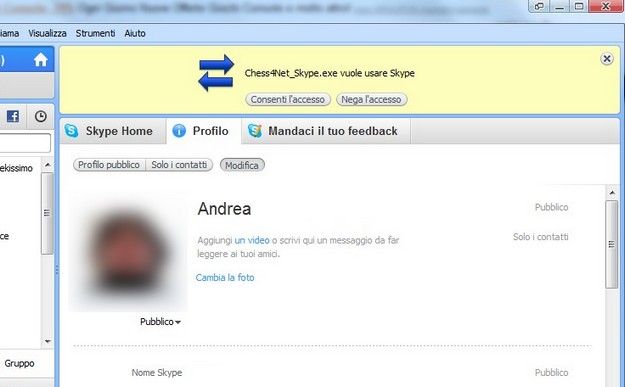Click the Facebook icon in contacts toolbar
Viewport: 625px width, 387px height.
click(13, 116)
